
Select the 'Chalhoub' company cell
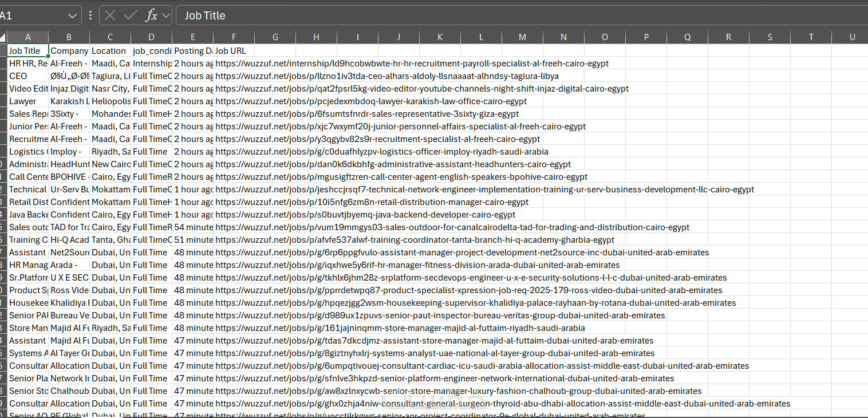pos(69,391)
